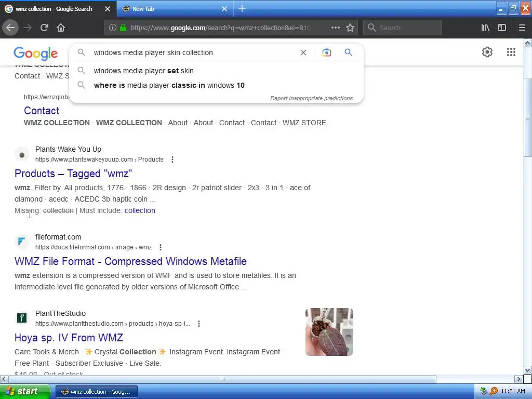
Task: Open more options for PlantTheStudio result
Action: 199,324
